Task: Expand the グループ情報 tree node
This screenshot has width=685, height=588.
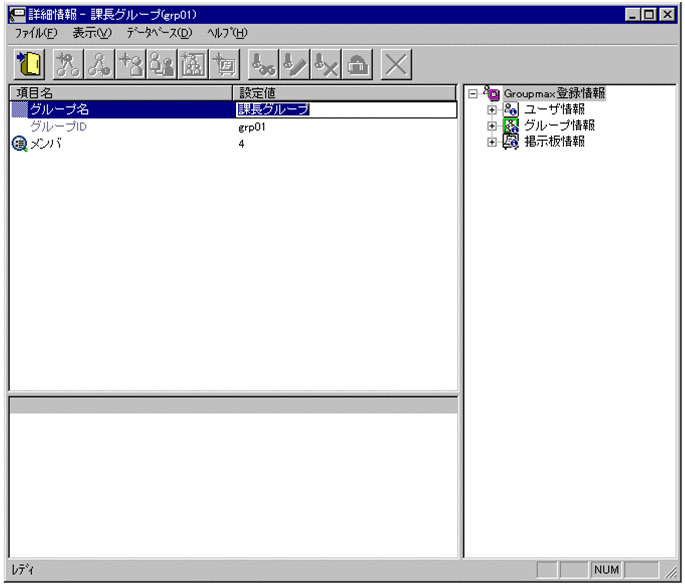Action: point(492,126)
